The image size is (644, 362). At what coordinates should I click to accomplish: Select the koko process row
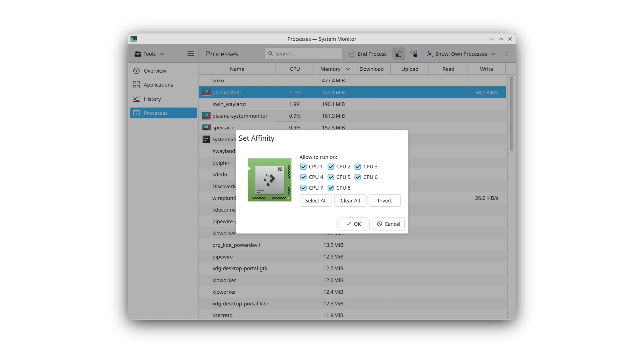[352, 81]
